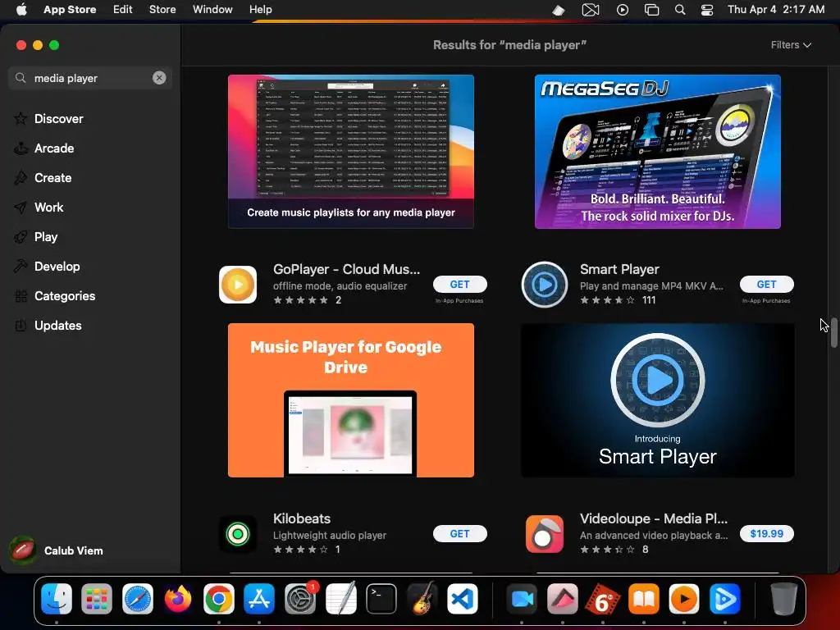Open the Trash from the dock
The image size is (840, 630).
(783, 599)
